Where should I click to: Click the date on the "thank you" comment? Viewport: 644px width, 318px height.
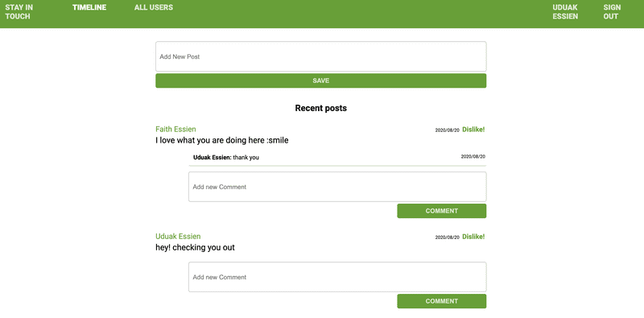(x=473, y=156)
